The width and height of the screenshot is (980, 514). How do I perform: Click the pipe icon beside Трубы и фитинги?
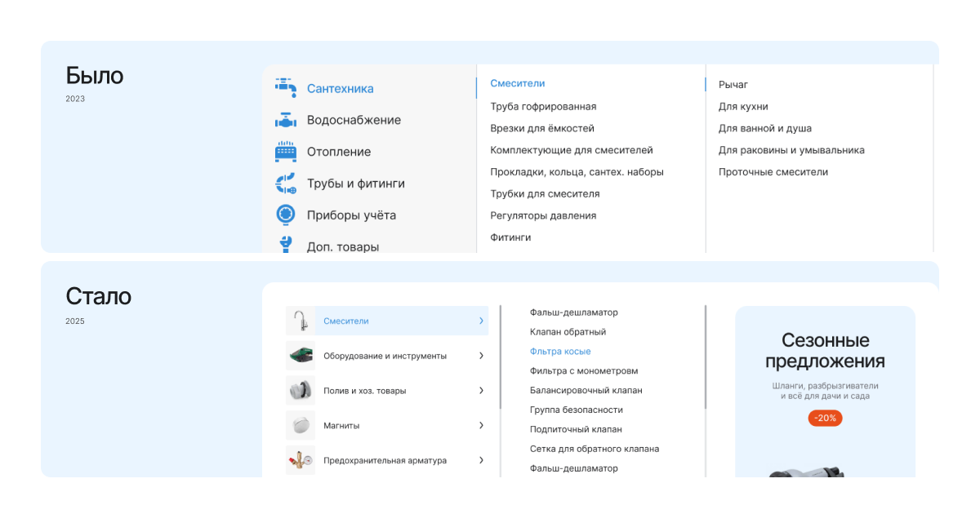click(285, 184)
